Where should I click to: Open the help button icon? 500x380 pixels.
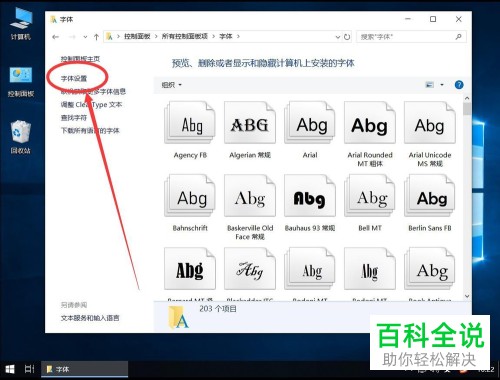coord(459,85)
